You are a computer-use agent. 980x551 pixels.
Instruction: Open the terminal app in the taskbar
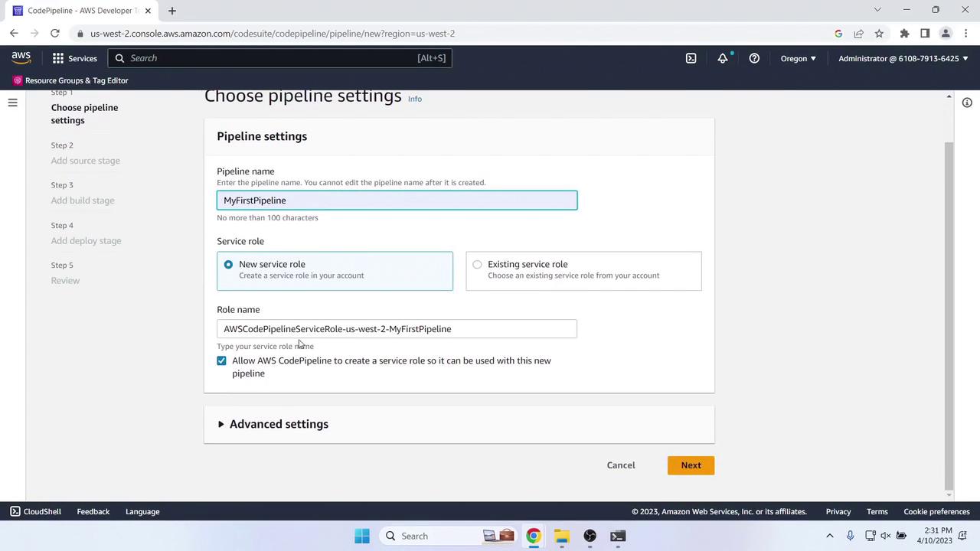618,536
